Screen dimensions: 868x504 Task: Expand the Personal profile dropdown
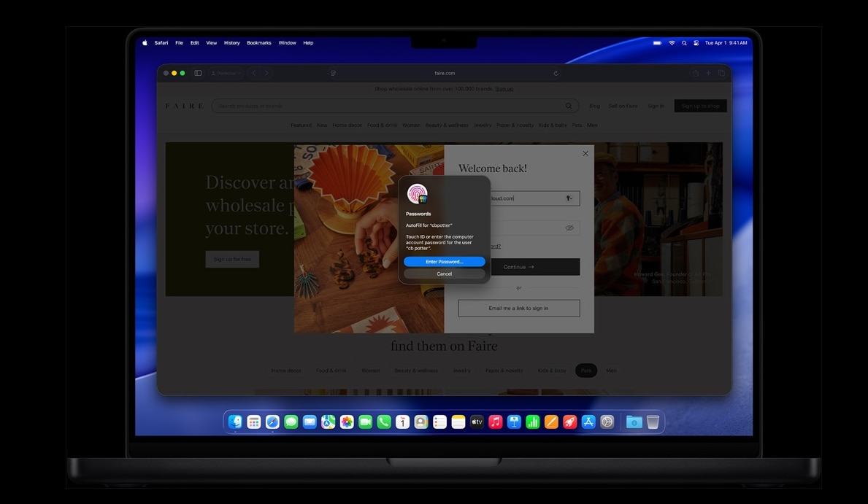click(x=226, y=73)
